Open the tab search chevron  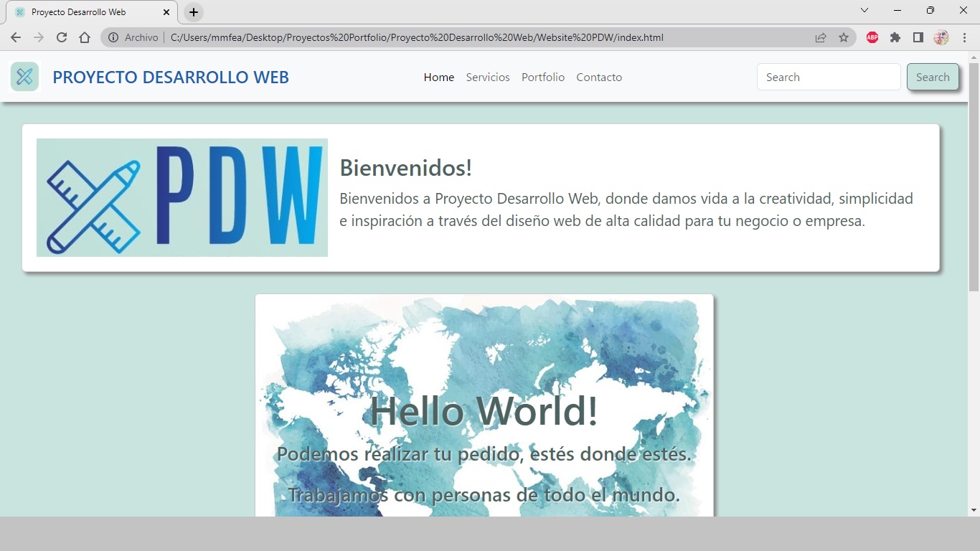863,11
